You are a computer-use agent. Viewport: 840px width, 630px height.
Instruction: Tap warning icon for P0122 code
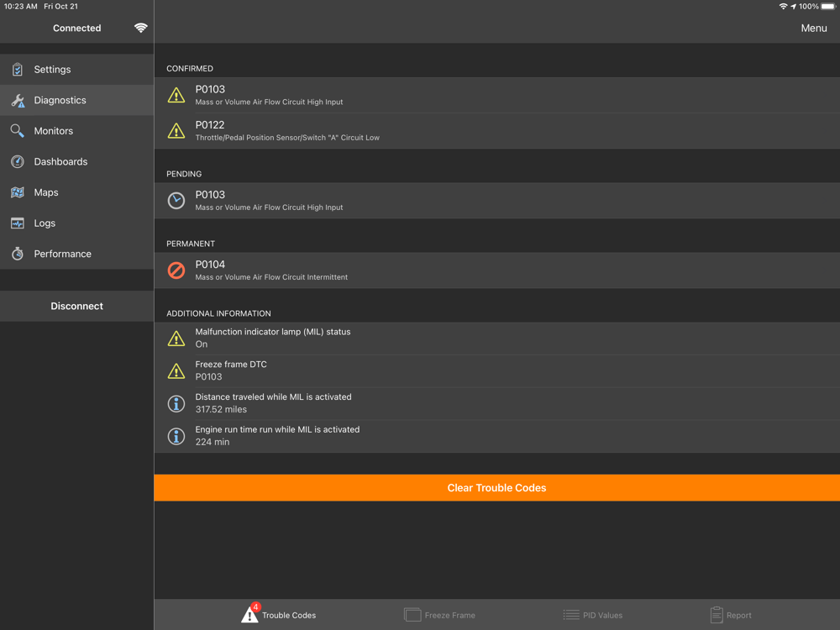[x=176, y=131]
